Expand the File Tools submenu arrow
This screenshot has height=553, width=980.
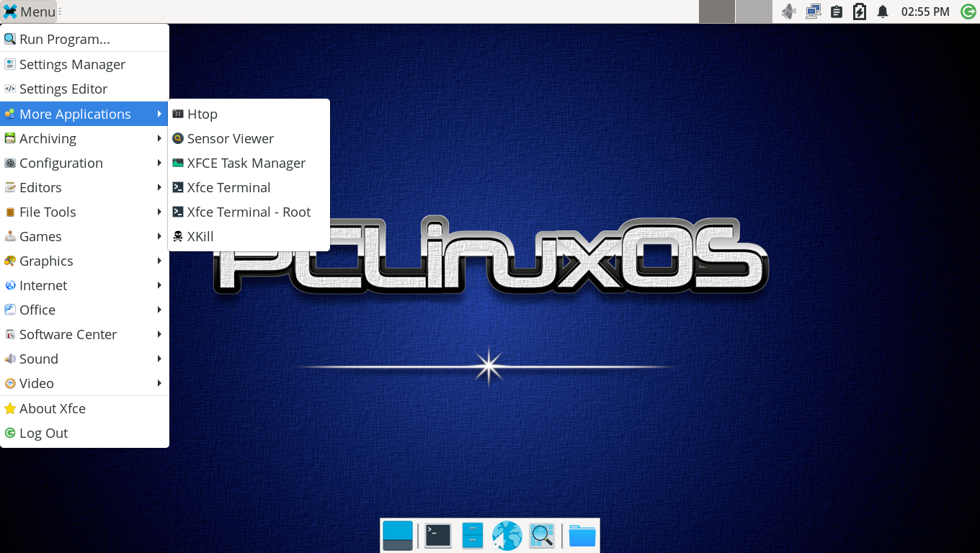coord(159,212)
